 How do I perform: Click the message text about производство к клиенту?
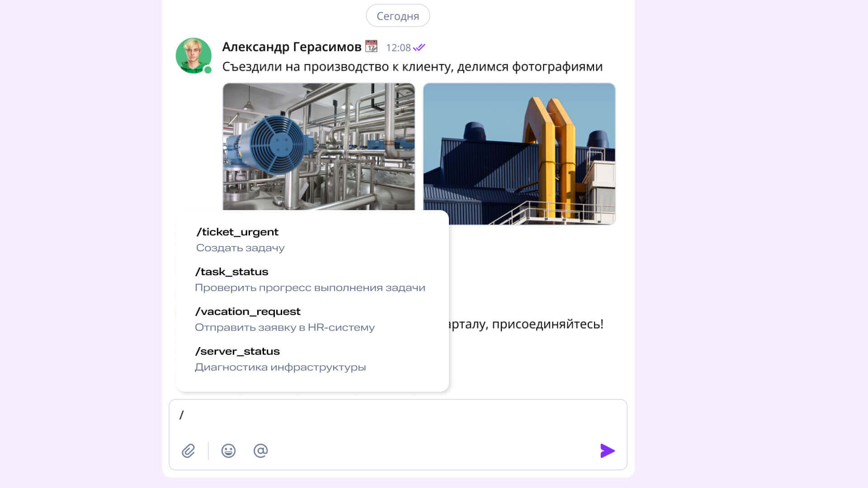pos(412,67)
